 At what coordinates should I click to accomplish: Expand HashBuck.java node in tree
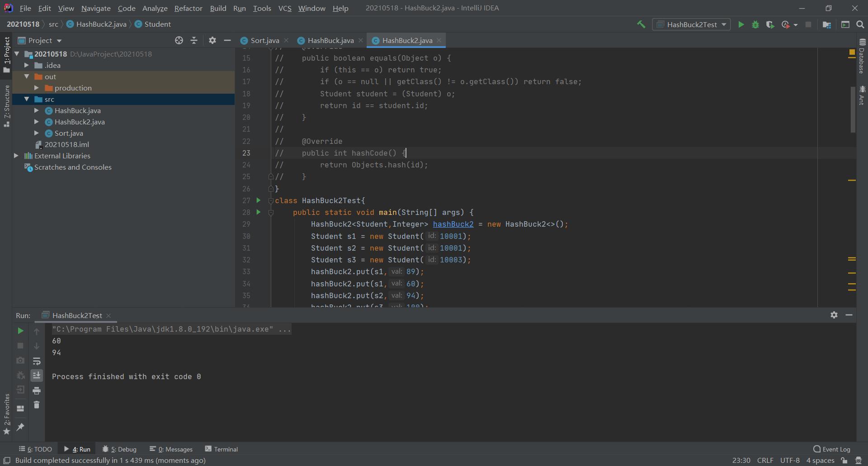click(x=37, y=110)
